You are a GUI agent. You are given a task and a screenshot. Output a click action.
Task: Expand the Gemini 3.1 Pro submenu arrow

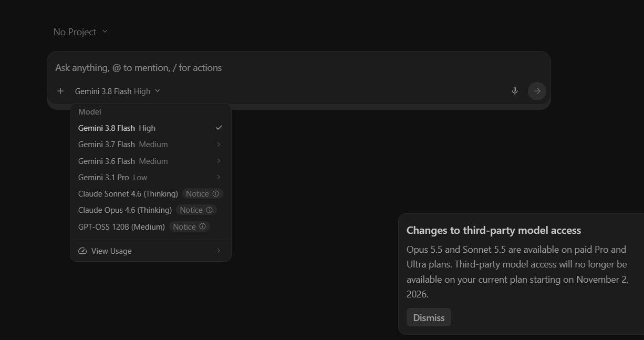click(219, 177)
